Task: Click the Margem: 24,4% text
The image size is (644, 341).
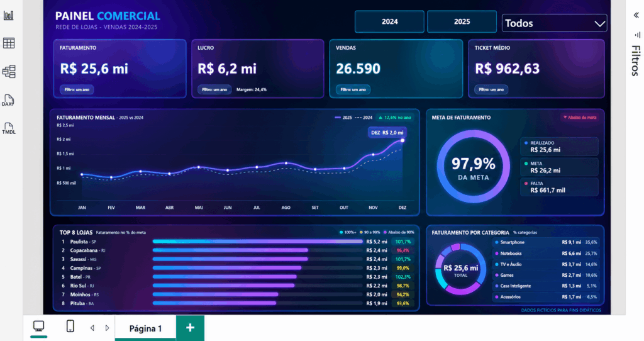Action: pos(252,89)
